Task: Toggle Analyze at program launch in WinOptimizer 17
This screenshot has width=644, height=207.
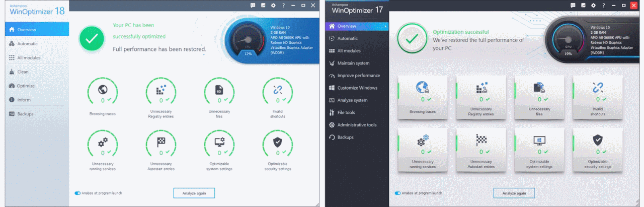Action: pos(397,193)
